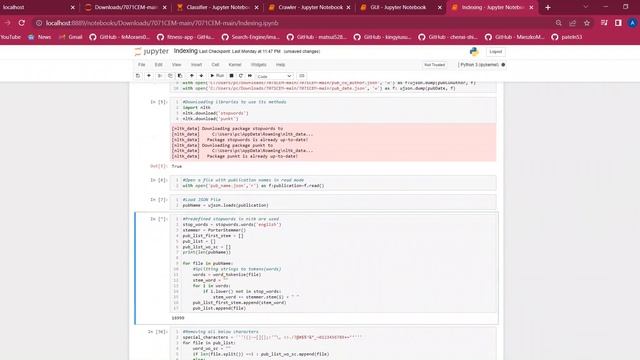Click the nltk_data download output area
The image size is (640, 360).
point(333,142)
